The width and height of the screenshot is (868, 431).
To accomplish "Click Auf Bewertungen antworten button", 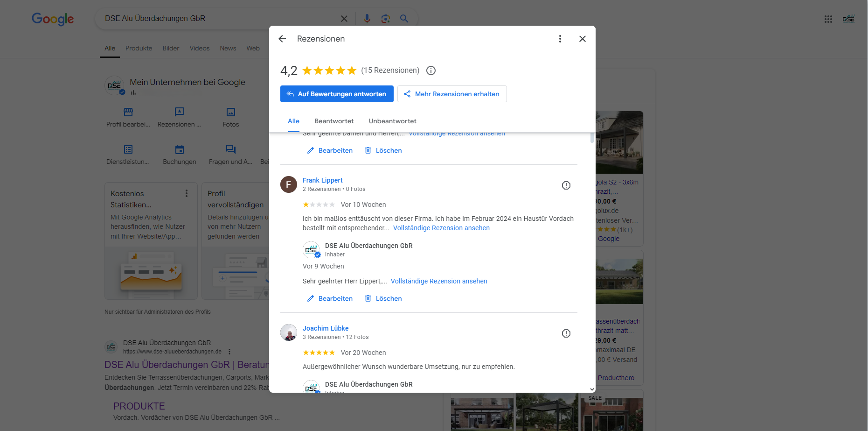I will 337,94.
